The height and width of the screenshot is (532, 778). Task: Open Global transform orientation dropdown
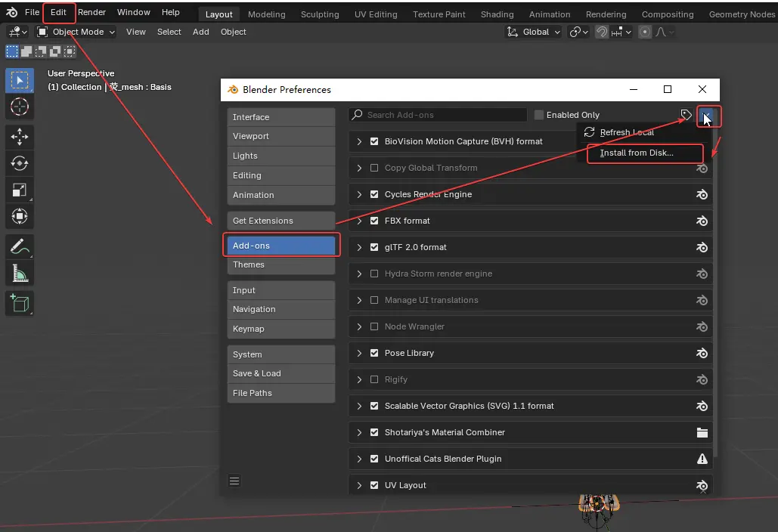(533, 32)
